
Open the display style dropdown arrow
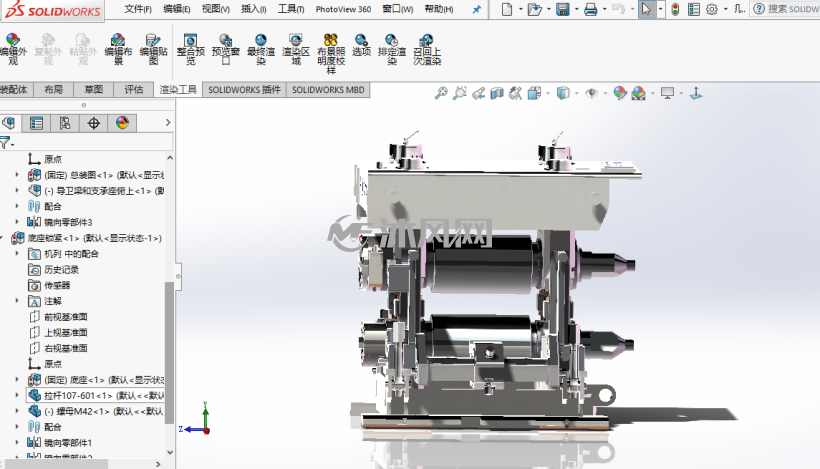pos(576,94)
